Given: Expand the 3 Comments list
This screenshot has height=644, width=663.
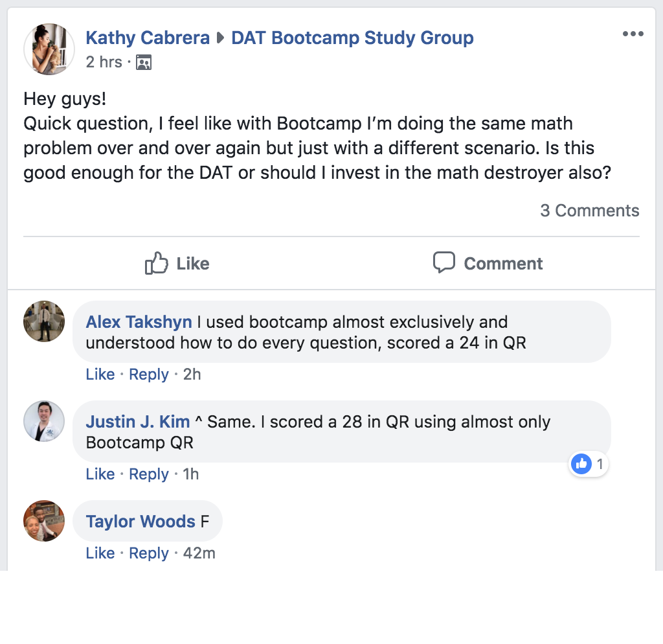Looking at the screenshot, I should [x=589, y=211].
